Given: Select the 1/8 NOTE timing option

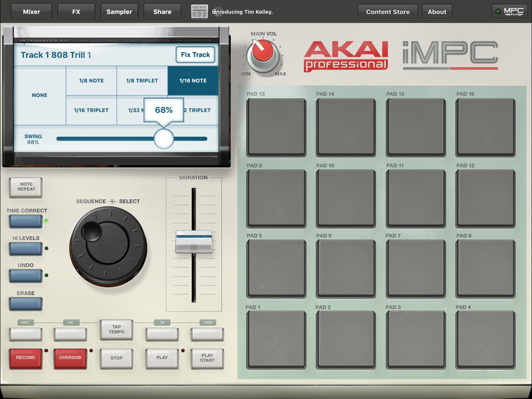Looking at the screenshot, I should pyautogui.click(x=91, y=81).
